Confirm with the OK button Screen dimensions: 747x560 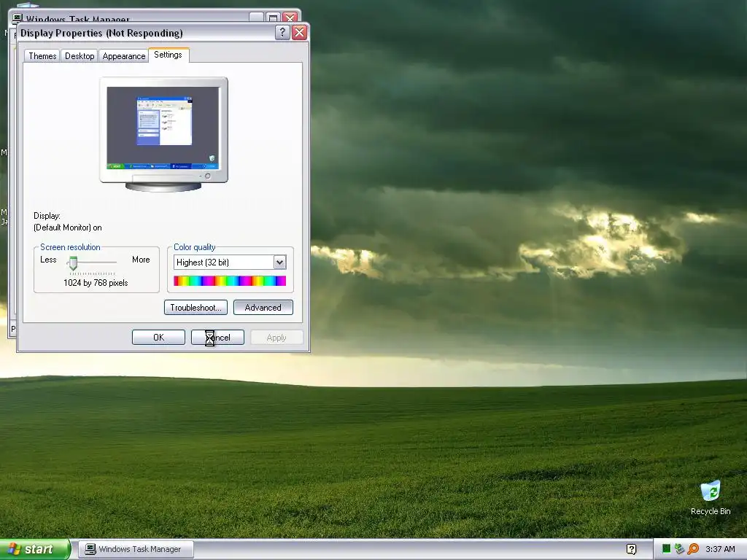158,337
